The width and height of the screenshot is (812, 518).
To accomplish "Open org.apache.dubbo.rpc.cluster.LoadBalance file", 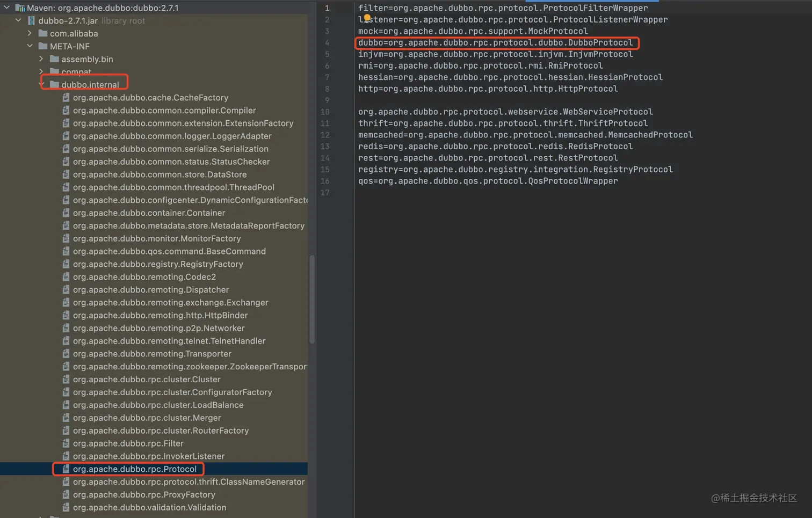I will click(158, 405).
